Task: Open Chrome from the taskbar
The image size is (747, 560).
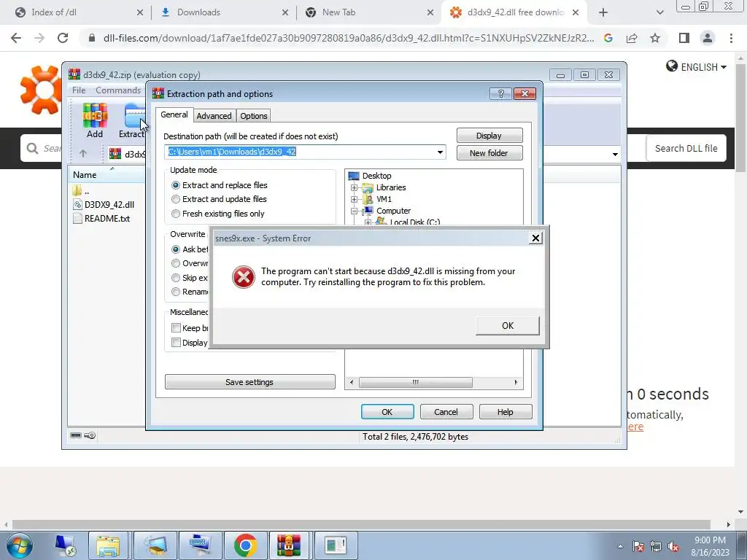Action: 245,545
